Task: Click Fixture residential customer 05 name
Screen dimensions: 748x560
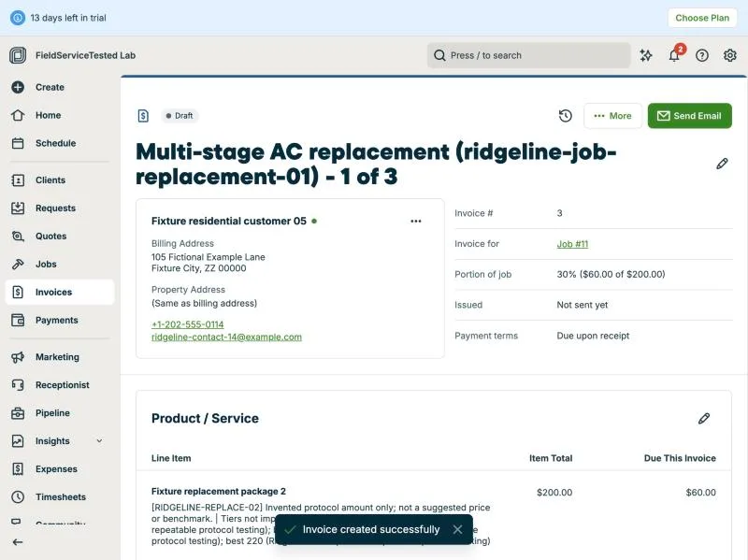Action: click(229, 222)
